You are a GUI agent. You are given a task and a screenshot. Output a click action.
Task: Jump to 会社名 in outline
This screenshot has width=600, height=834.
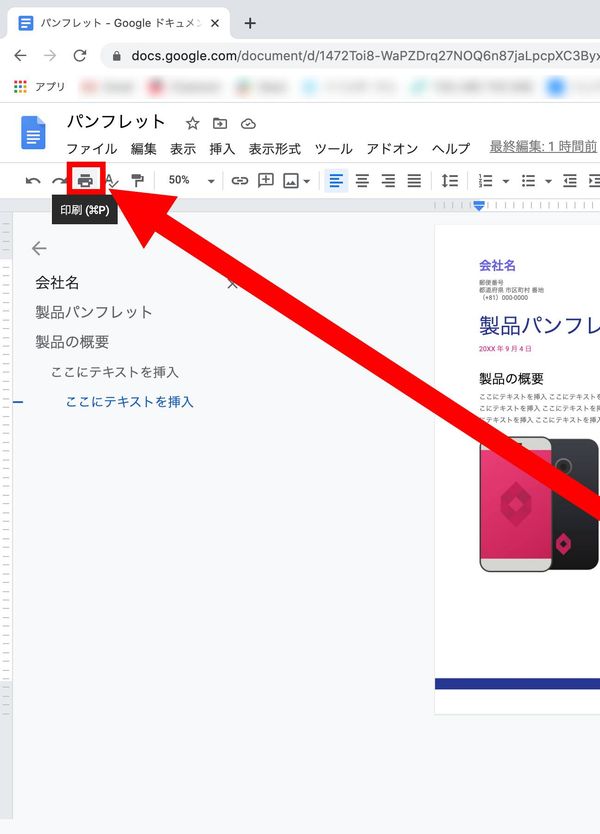coord(57,282)
